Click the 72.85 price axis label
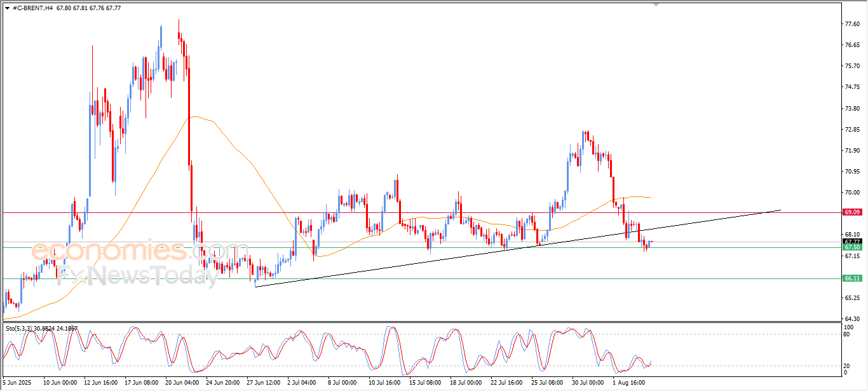The image size is (868, 391). 852,130
